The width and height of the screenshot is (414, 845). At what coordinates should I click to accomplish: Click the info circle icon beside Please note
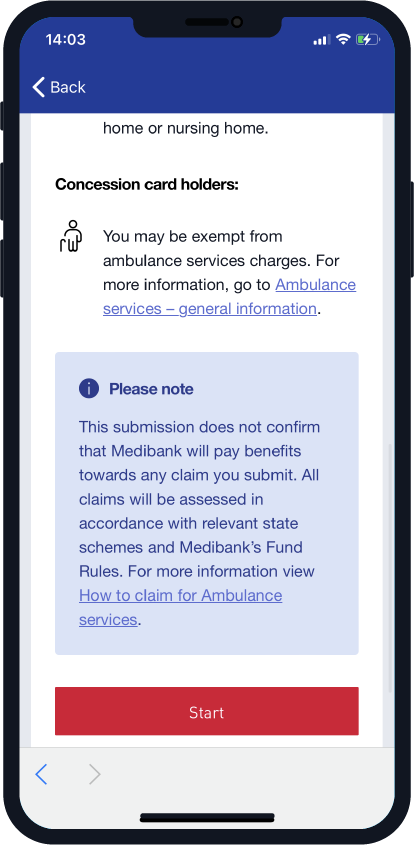tap(89, 388)
